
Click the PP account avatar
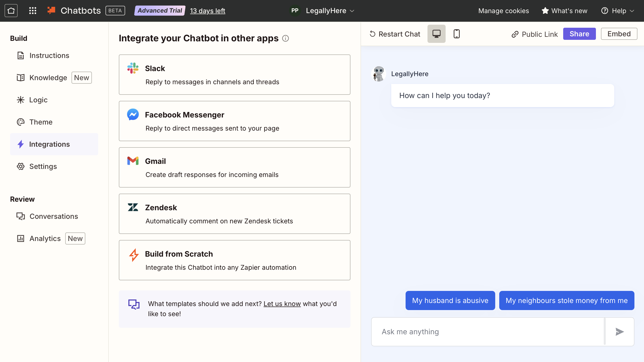click(295, 11)
